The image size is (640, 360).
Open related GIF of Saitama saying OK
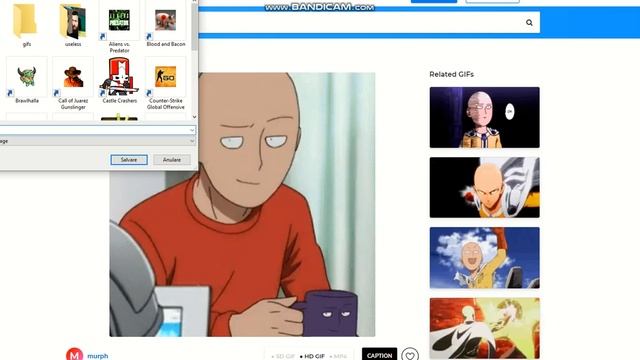tap(484, 117)
